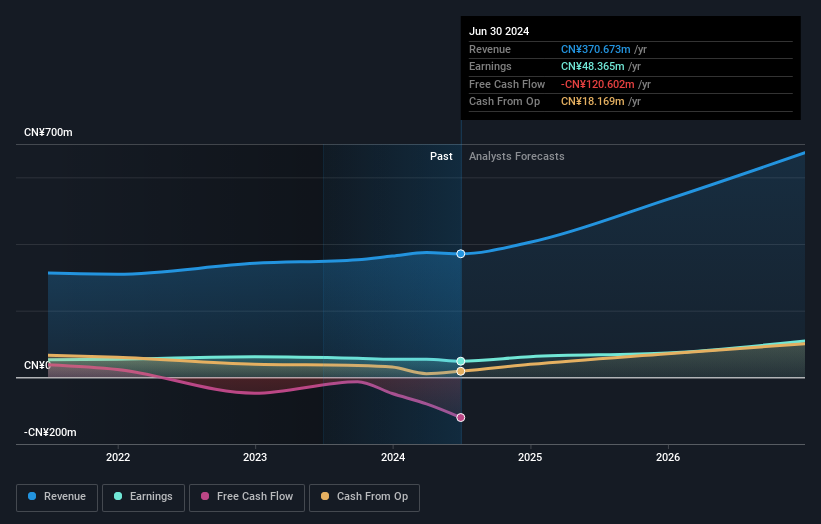Click the orange Cash From Op legend dot
Screen dimensions: 821x524
325,496
